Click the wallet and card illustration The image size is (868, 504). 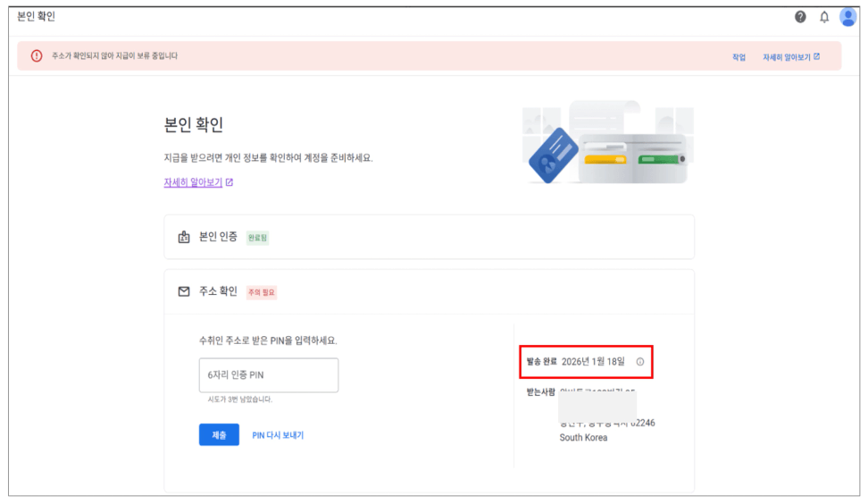pyautogui.click(x=608, y=142)
